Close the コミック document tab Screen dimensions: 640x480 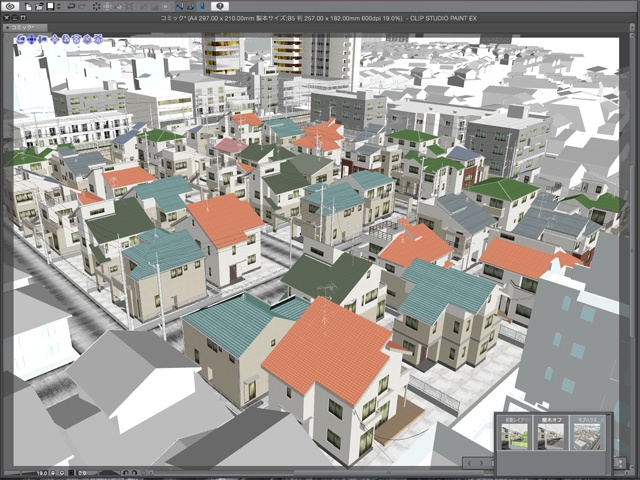point(8,28)
